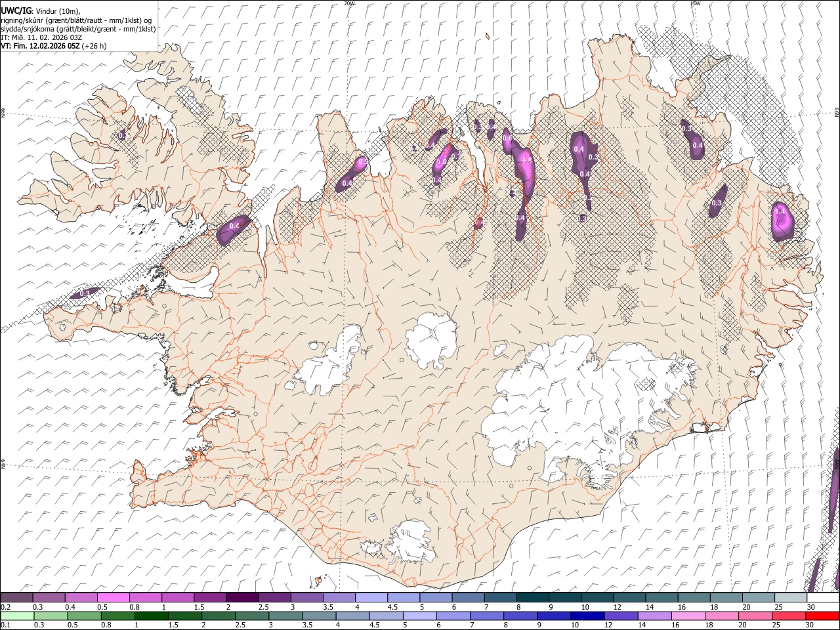
Task: Click the 'slydda/snjókoma' legend description line
Action: pyautogui.click(x=78, y=29)
